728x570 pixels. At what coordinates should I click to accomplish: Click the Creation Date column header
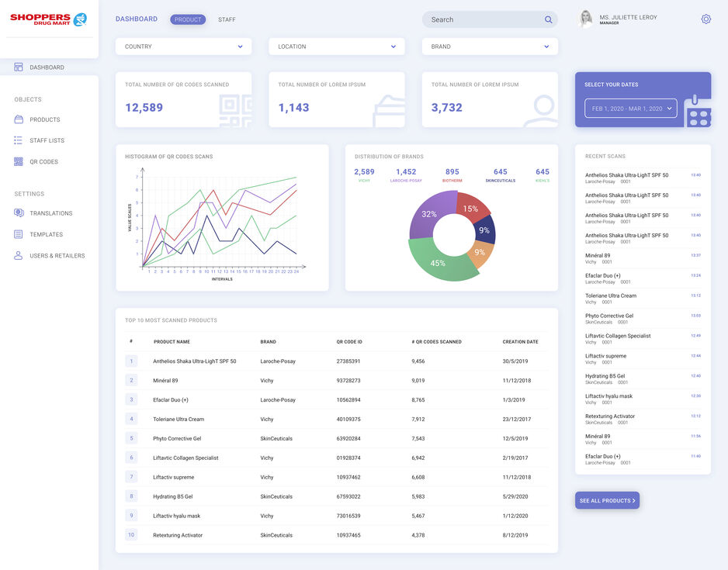click(521, 342)
